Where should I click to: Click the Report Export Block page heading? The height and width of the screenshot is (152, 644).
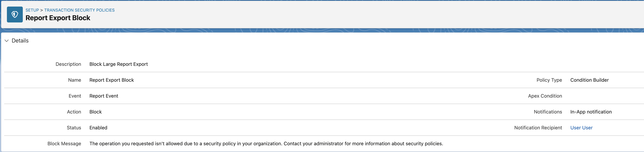58,18
